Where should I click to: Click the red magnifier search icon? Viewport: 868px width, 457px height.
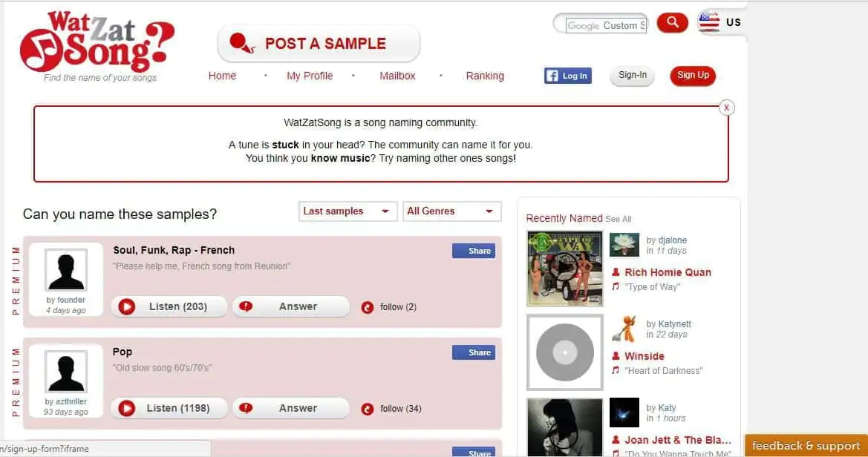[x=672, y=23]
